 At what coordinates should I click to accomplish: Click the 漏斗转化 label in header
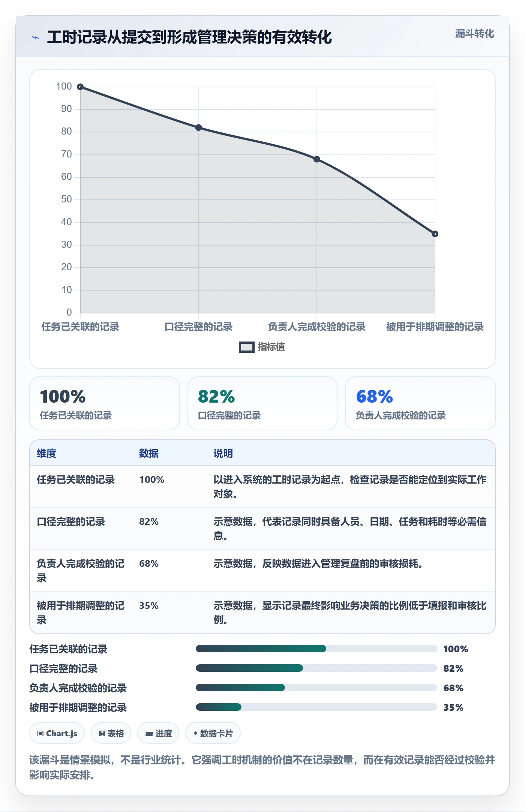tap(474, 34)
